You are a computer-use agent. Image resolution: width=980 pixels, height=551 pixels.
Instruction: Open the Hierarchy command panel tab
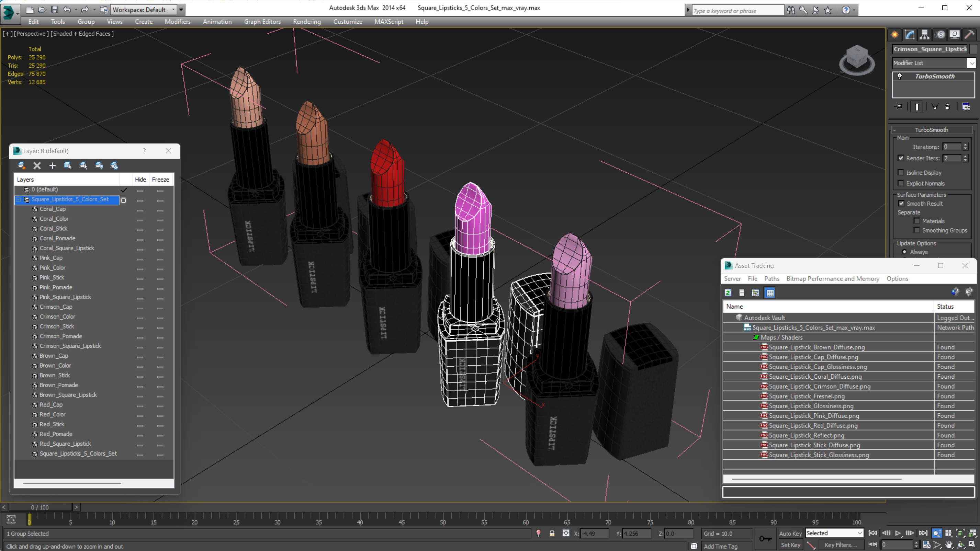924,35
